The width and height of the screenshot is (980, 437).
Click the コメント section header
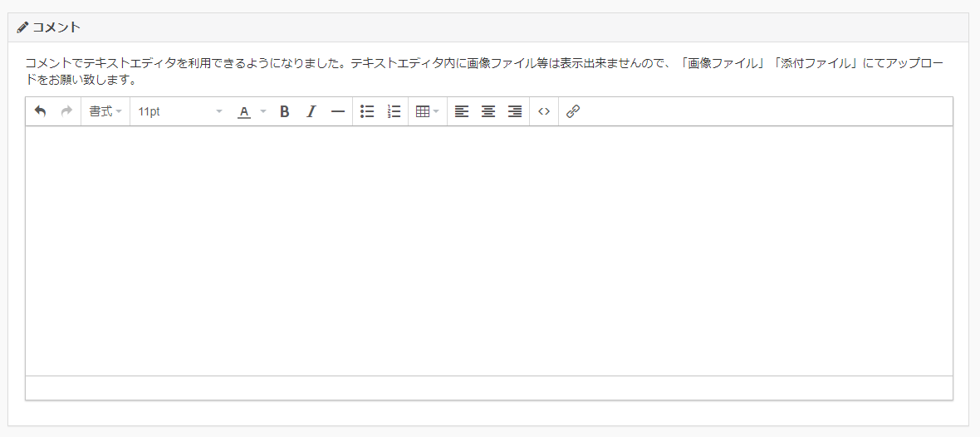coord(488,27)
